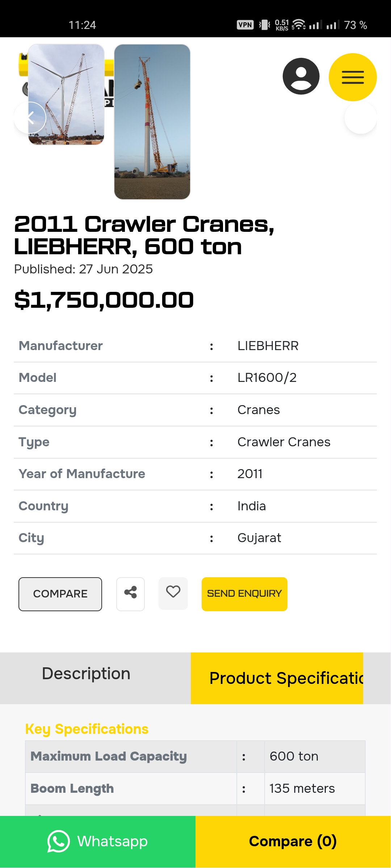Tap the battery percentage indicator
Screen dimensions: 391x868
tap(355, 25)
